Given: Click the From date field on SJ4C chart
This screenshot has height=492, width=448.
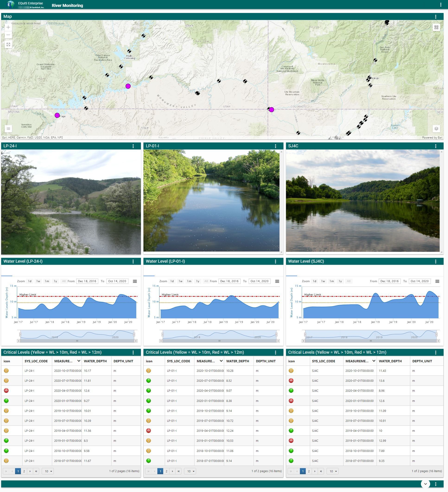Looking at the screenshot, I should [x=389, y=281].
